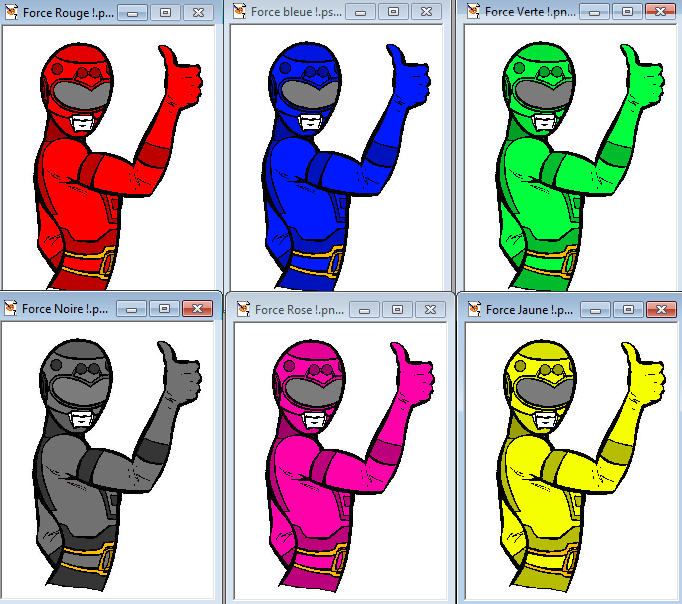Viewport: 682px width, 604px height.
Task: Minimize the Force Jaune window
Action: tap(595, 310)
